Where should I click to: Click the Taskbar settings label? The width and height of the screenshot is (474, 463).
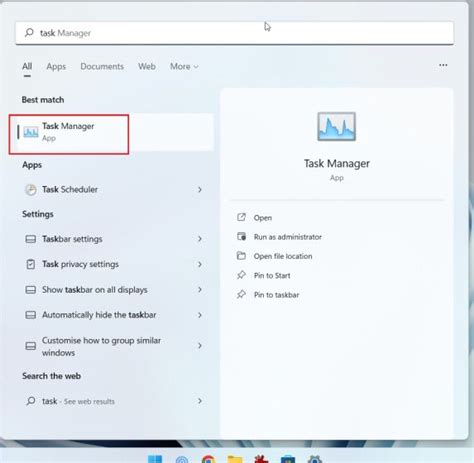[x=72, y=239]
